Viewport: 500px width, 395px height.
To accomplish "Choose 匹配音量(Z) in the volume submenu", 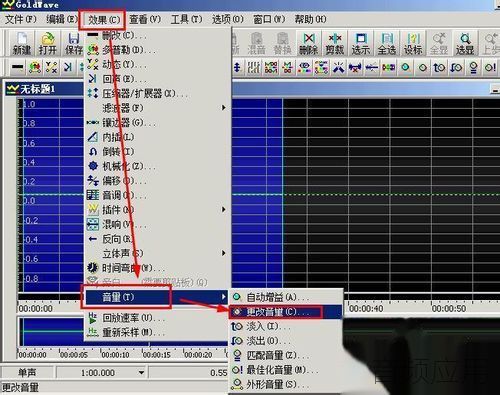I will pyautogui.click(x=286, y=355).
